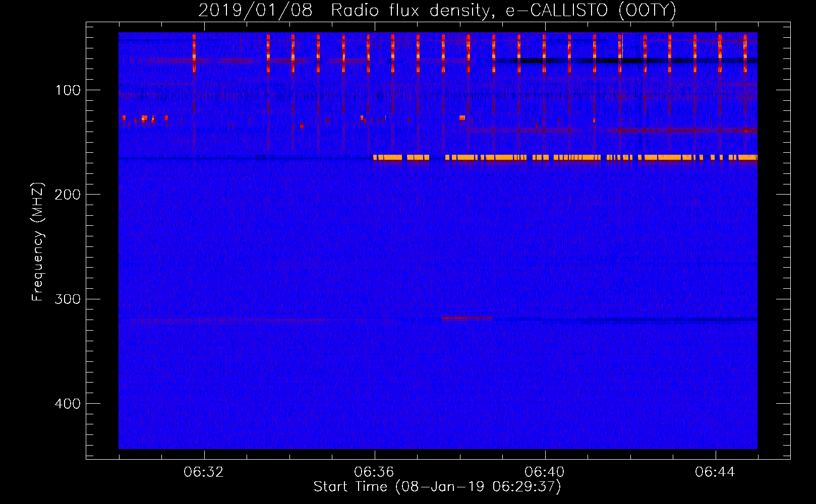
Task: Click the 06:32 time tick label
Action: pyautogui.click(x=204, y=472)
